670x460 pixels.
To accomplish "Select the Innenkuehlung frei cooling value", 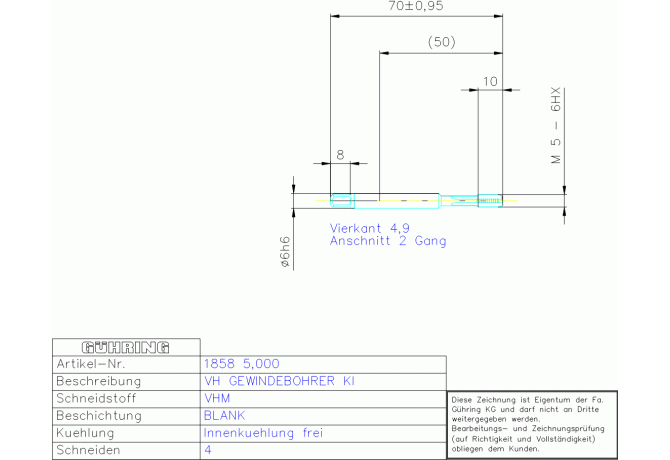I will tap(263, 433).
